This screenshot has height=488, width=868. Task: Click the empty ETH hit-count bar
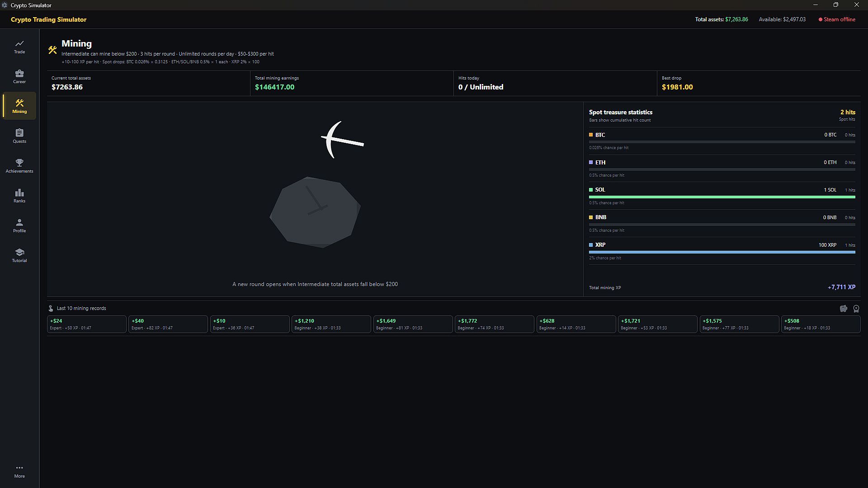point(722,169)
